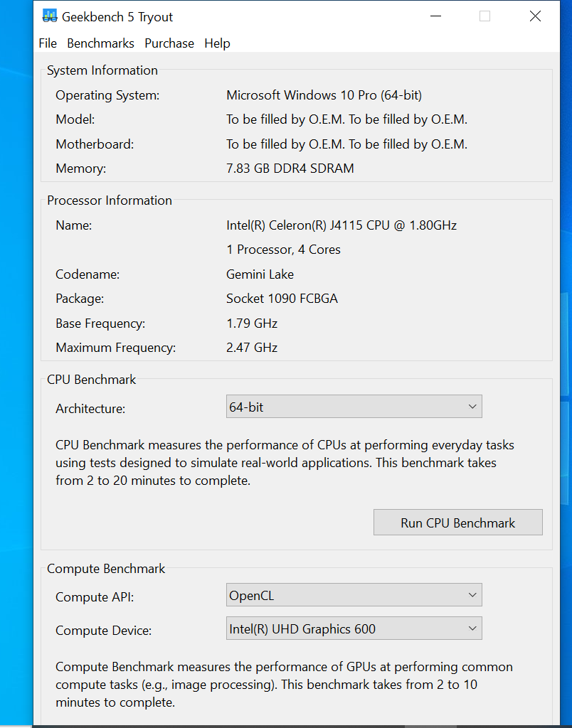Expand the Architecture 64-bit dropdown
572x728 pixels.
354,407
